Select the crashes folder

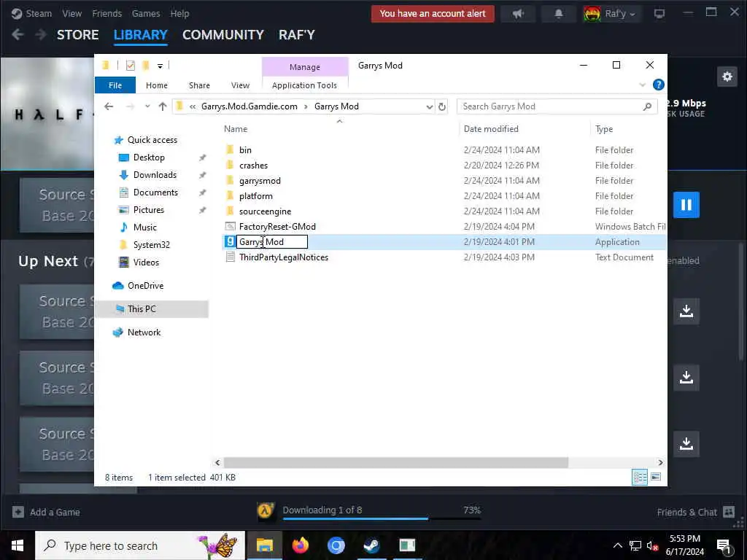click(x=253, y=166)
